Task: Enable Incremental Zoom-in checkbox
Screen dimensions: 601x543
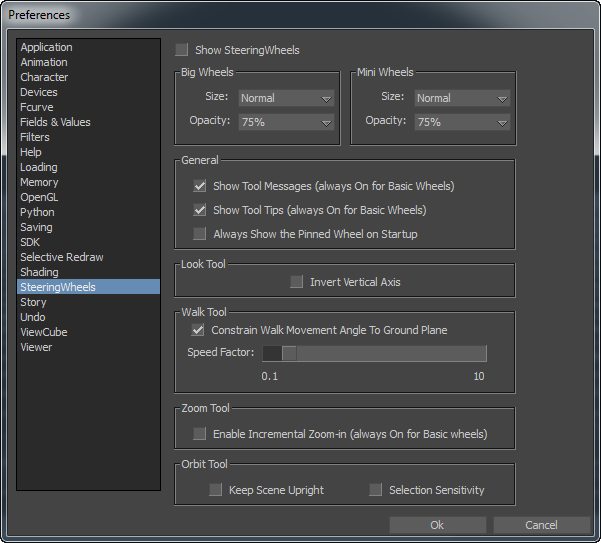Action: click(x=199, y=434)
